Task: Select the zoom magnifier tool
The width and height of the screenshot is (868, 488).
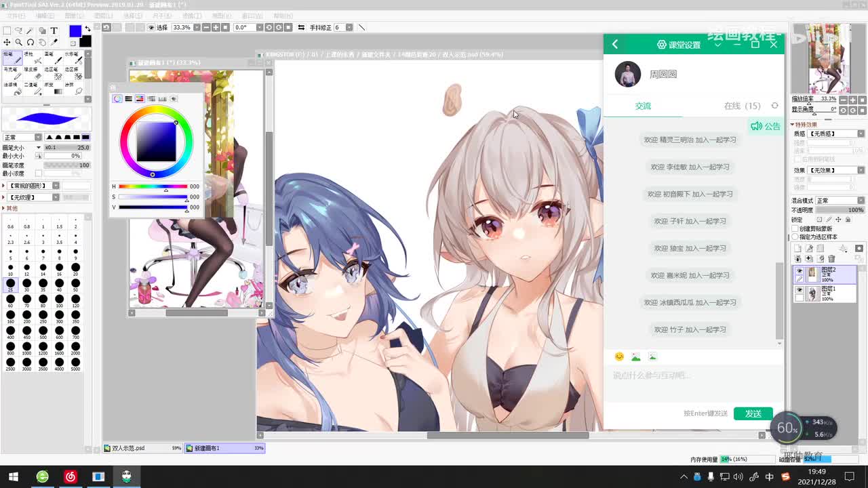Action: click(x=18, y=42)
